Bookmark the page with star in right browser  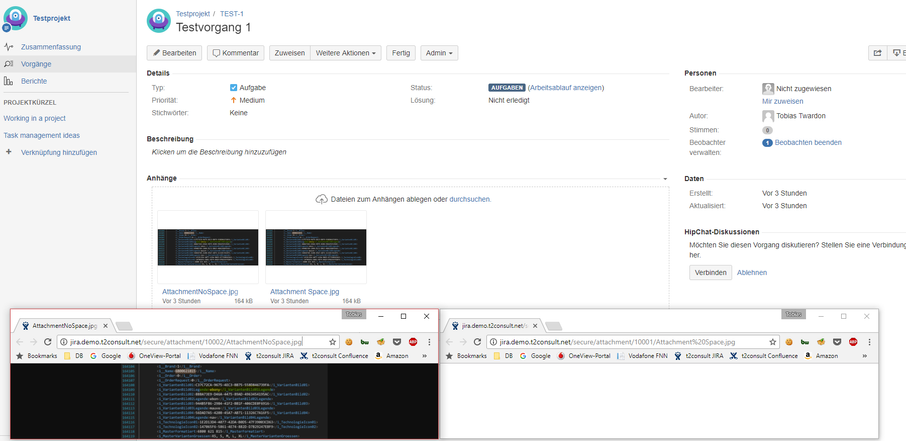(773, 342)
